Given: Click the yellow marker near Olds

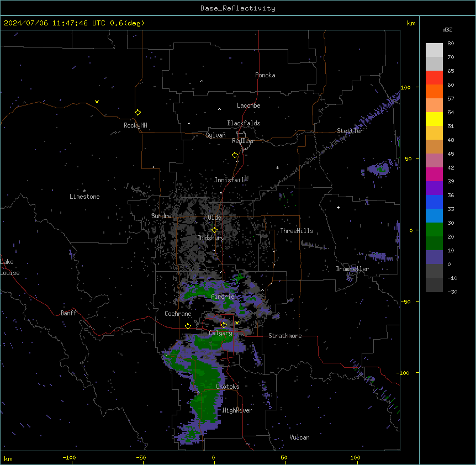Looking at the screenshot, I should [214, 230].
